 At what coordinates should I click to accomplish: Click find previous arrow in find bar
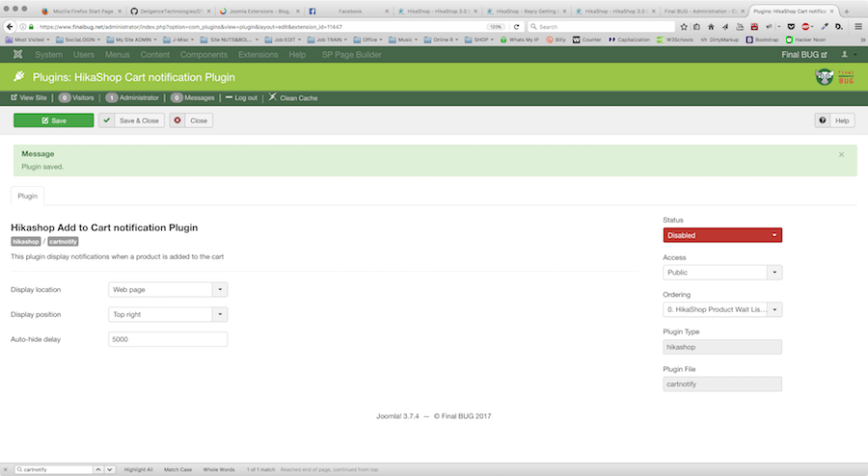[98, 469]
